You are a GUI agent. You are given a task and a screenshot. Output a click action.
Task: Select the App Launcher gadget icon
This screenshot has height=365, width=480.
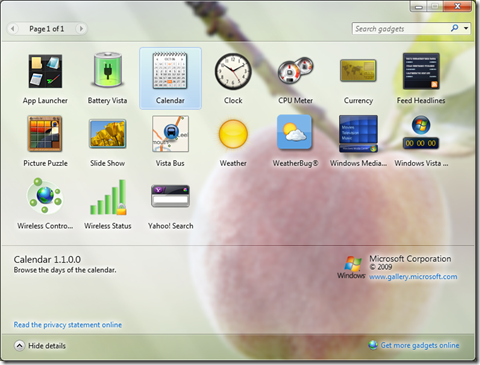click(45, 72)
